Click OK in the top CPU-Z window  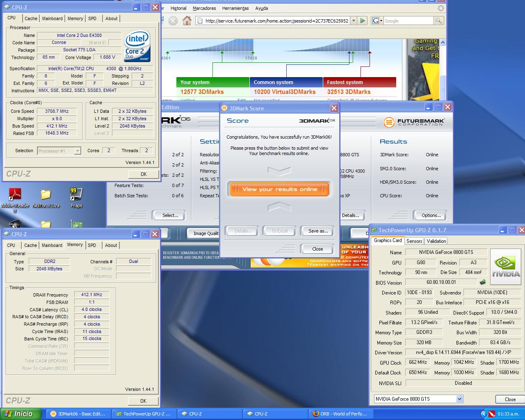point(144,174)
